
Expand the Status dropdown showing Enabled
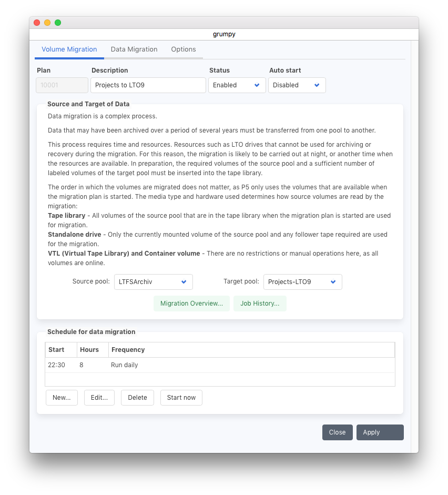click(237, 85)
